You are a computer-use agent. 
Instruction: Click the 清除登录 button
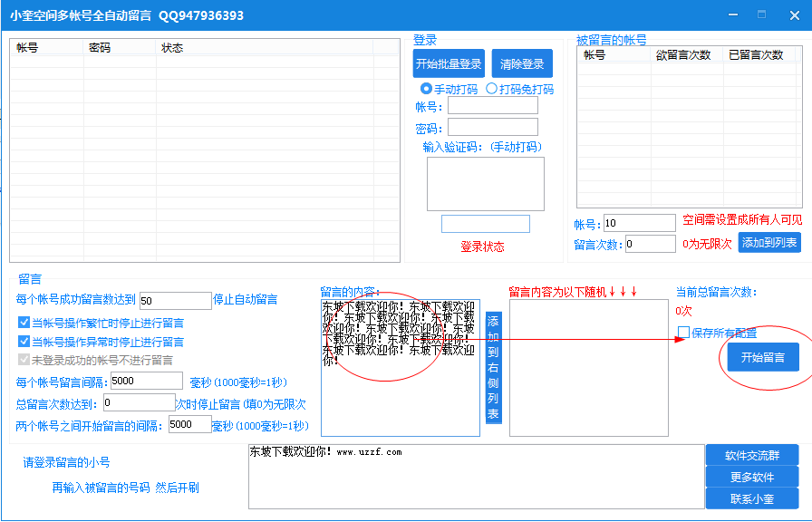(x=522, y=63)
